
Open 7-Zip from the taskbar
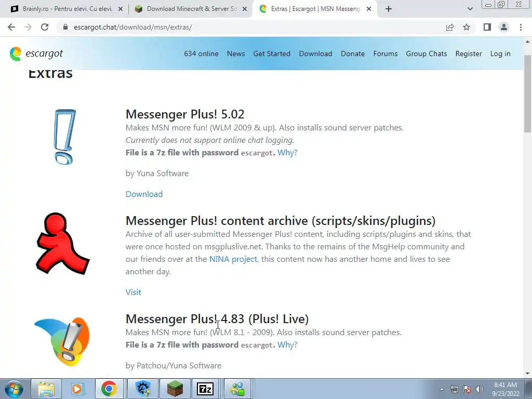pyautogui.click(x=205, y=389)
